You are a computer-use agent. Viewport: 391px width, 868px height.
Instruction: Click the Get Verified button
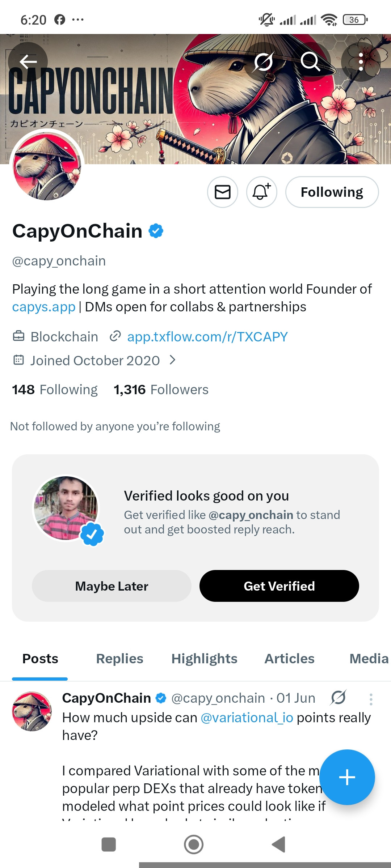pos(279,586)
